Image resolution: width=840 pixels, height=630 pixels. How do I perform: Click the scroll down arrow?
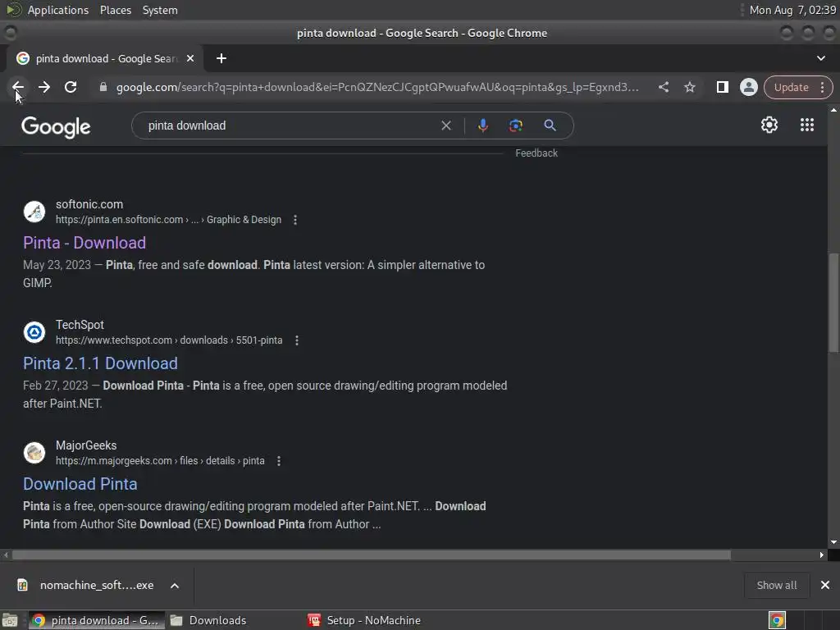833,542
